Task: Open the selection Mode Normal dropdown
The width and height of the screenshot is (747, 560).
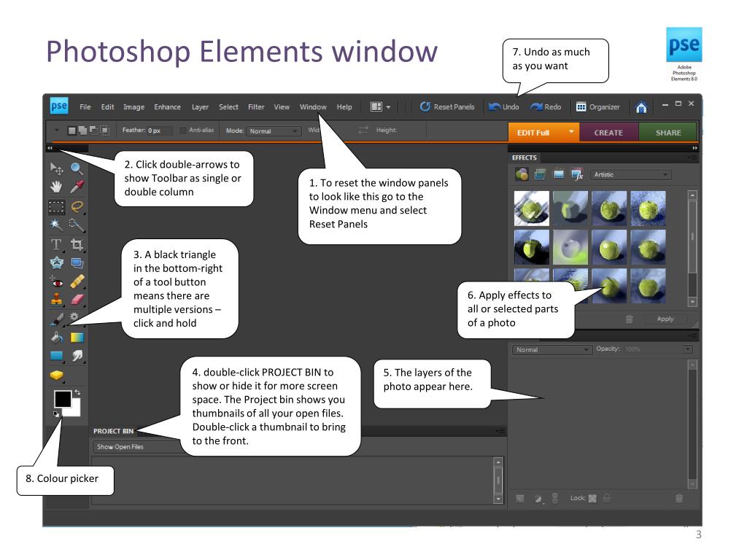Action: tap(274, 131)
